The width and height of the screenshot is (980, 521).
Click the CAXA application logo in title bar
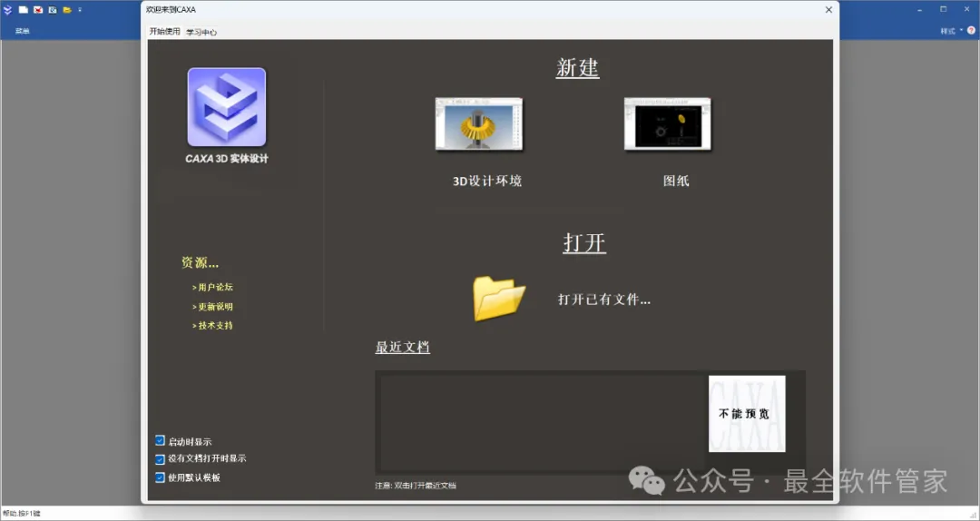[7, 9]
